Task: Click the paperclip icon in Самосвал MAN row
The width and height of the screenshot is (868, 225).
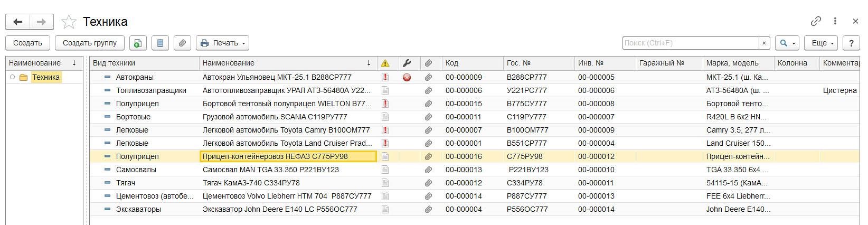Action: [428, 170]
